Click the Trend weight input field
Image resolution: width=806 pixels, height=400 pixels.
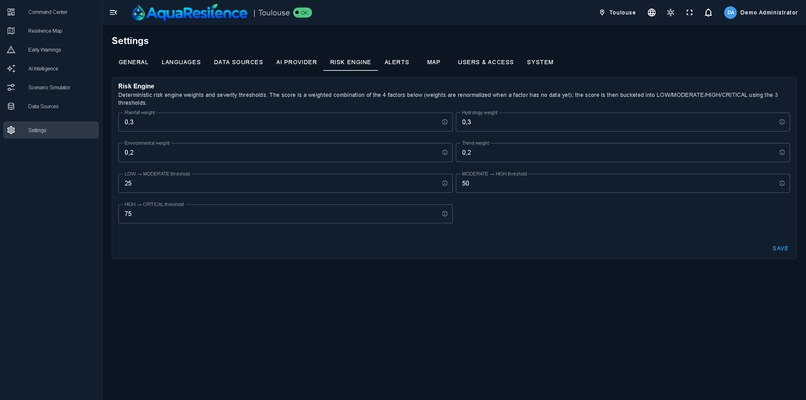(x=622, y=153)
